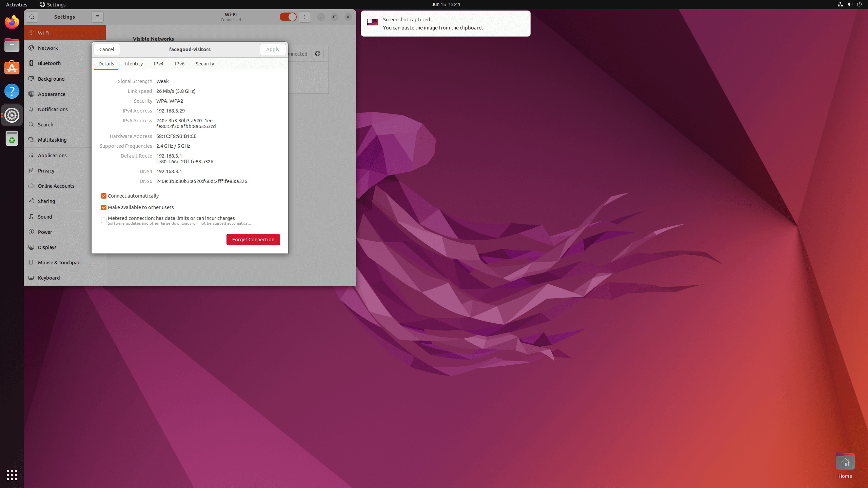Uncheck Connect automatically
Screen dimensions: 868x488
(104, 196)
